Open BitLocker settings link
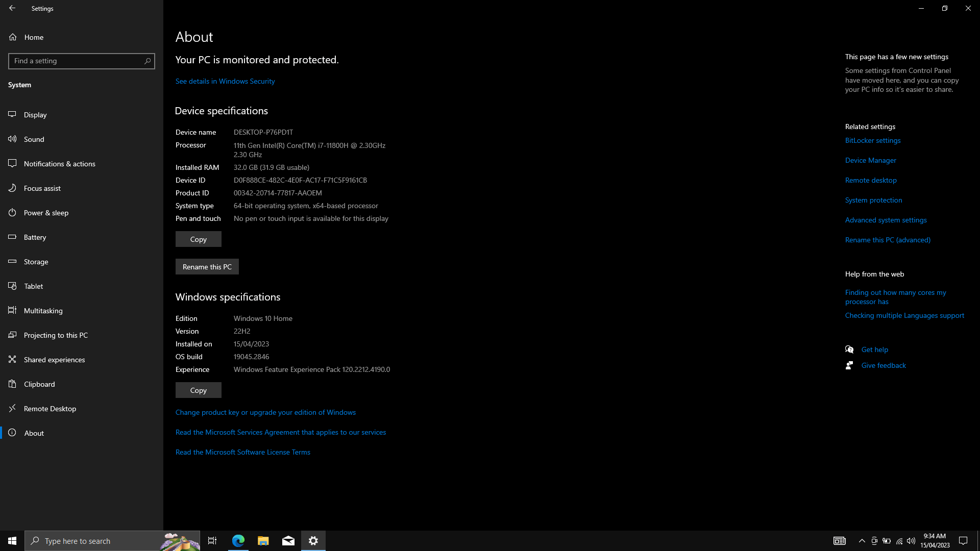Screen dimensions: 980x551 coord(873,140)
